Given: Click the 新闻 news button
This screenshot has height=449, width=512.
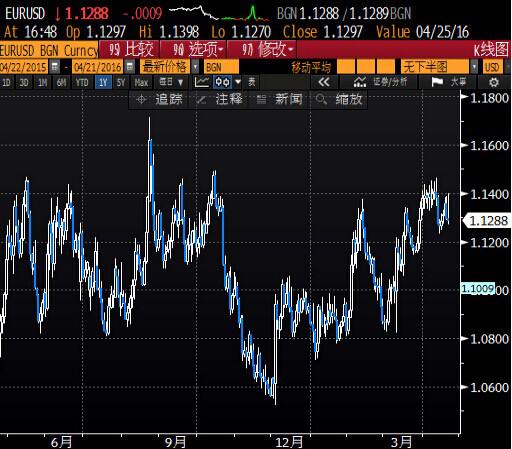Looking at the screenshot, I should coord(280,99).
